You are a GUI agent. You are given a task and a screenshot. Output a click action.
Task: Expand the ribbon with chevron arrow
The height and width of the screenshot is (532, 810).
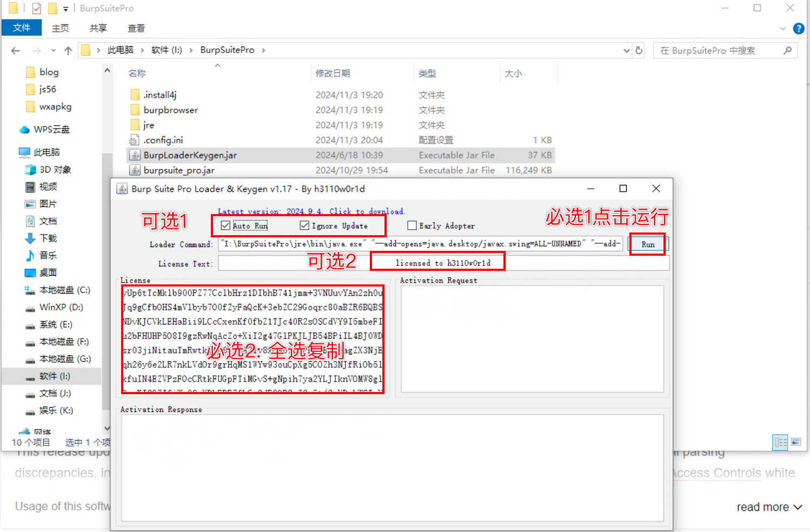pyautogui.click(x=782, y=29)
